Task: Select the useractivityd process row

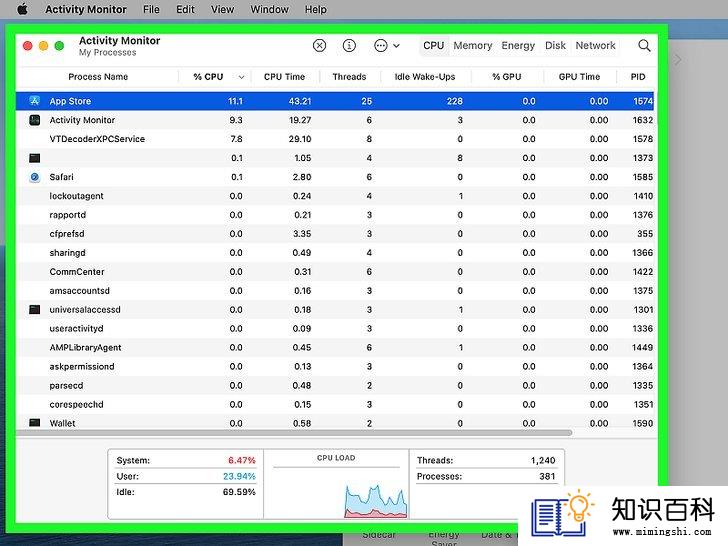Action: coord(335,328)
